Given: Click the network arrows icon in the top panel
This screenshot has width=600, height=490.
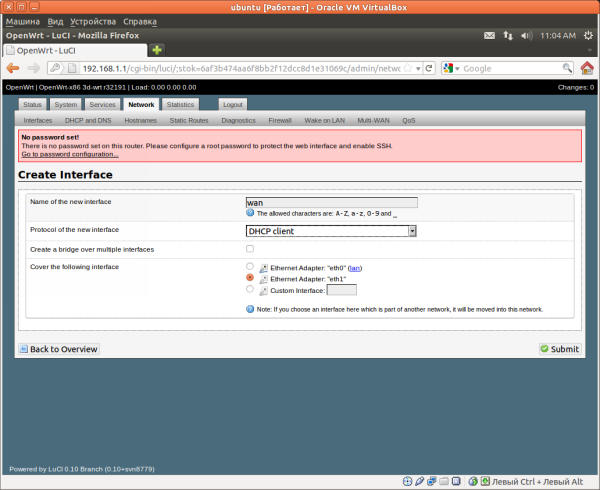Looking at the screenshot, I should point(509,34).
